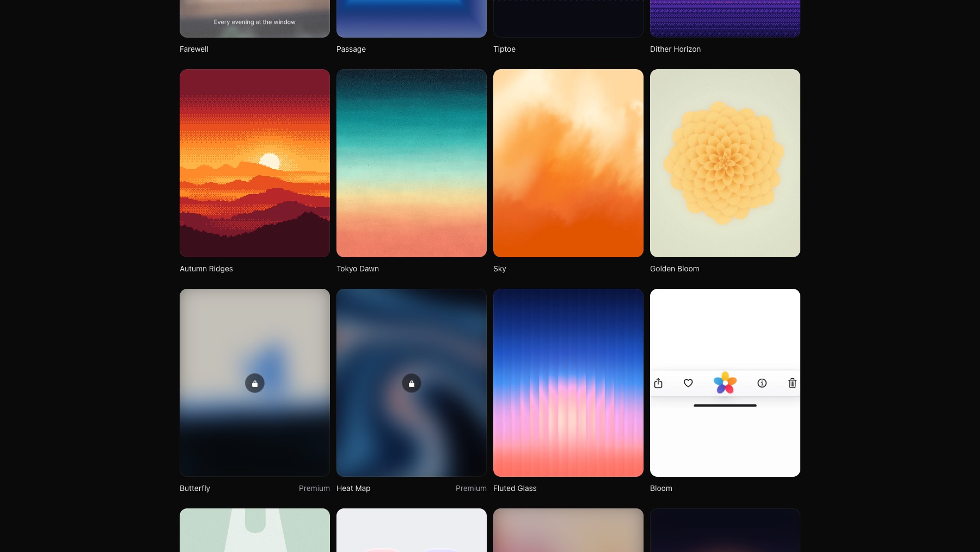Open the Passage thumbnail

pos(412,19)
